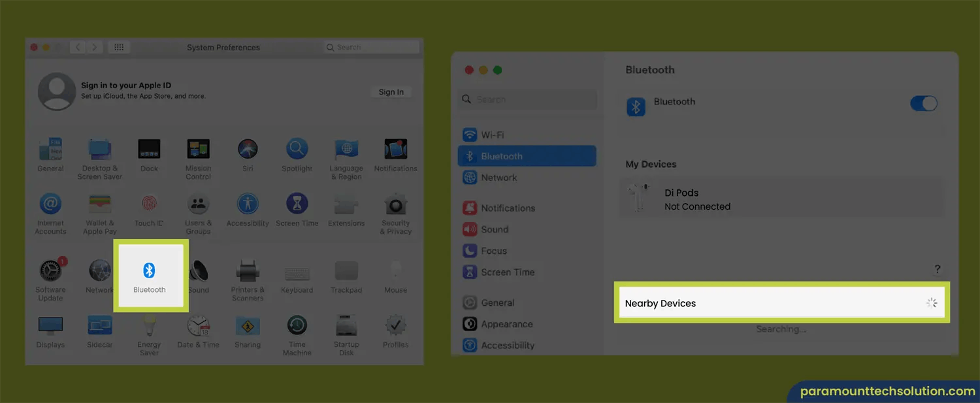Screen dimensions: 980x403
Task: Open Screen Time in System Preferences grid
Action: pyautogui.click(x=297, y=210)
